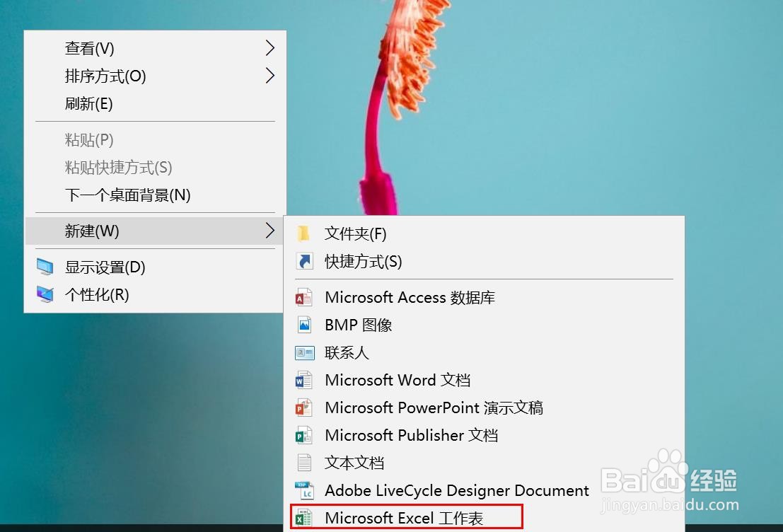Viewport: 783px width, 532px height.
Task: Expand the 新建(W) submenu arrow
Action: (x=269, y=231)
